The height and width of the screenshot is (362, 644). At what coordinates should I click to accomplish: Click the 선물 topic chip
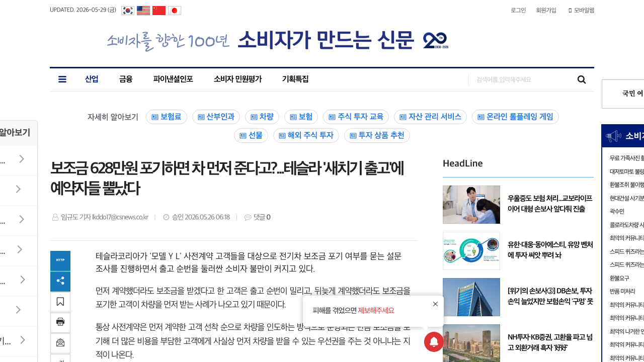pyautogui.click(x=251, y=136)
